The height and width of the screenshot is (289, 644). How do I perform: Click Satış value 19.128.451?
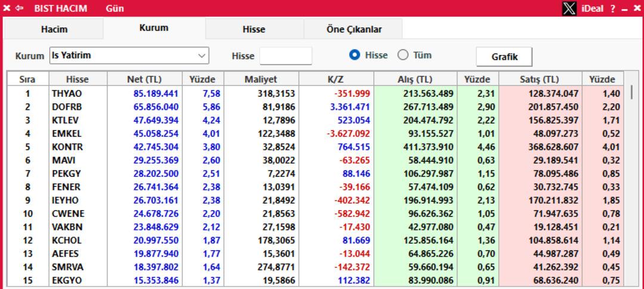click(x=557, y=227)
